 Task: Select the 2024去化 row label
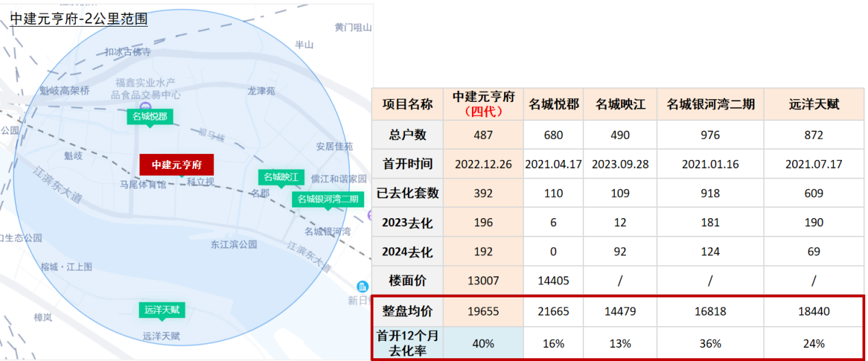click(407, 252)
